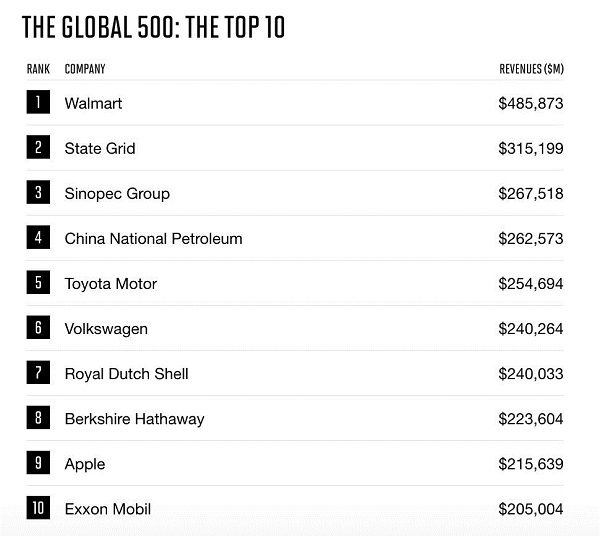Screen dimensions: 600x536
Task: Select the rank 6 badge for Volkswagen
Action: 38,327
